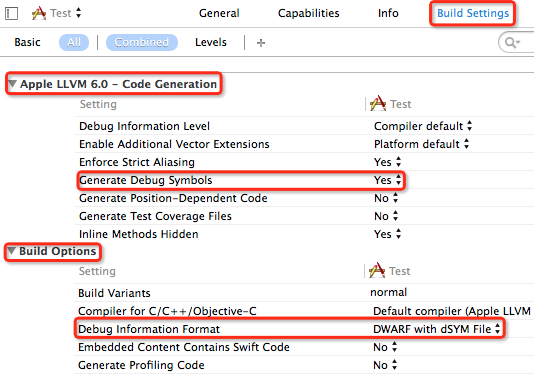The height and width of the screenshot is (375, 534).
Task: Select the Combined view toggle
Action: tap(142, 43)
